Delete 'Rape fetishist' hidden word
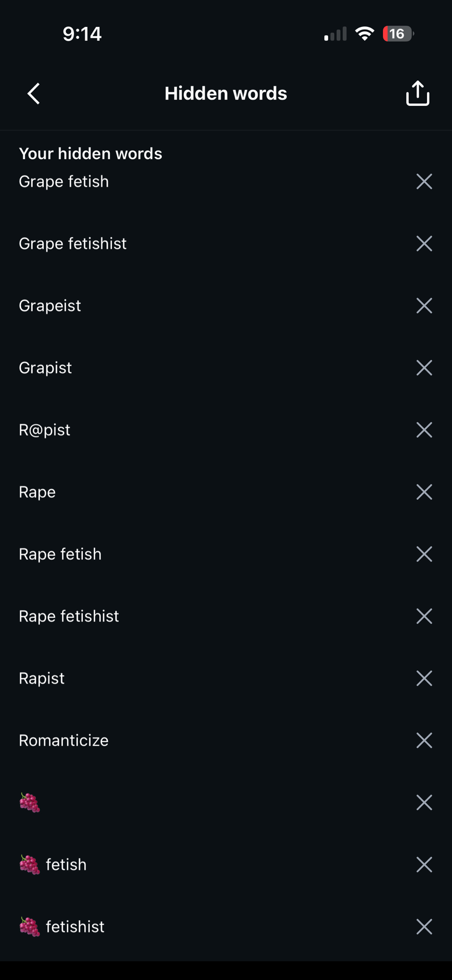 click(424, 616)
